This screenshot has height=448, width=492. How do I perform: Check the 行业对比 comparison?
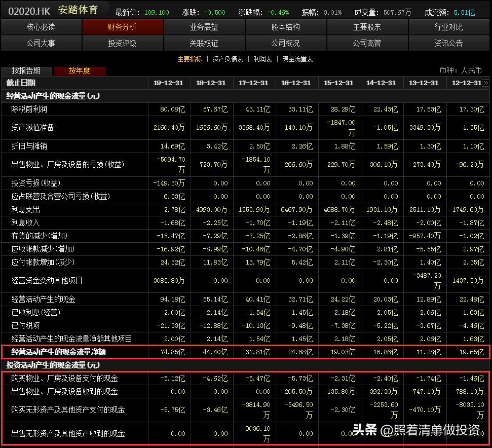pos(448,27)
